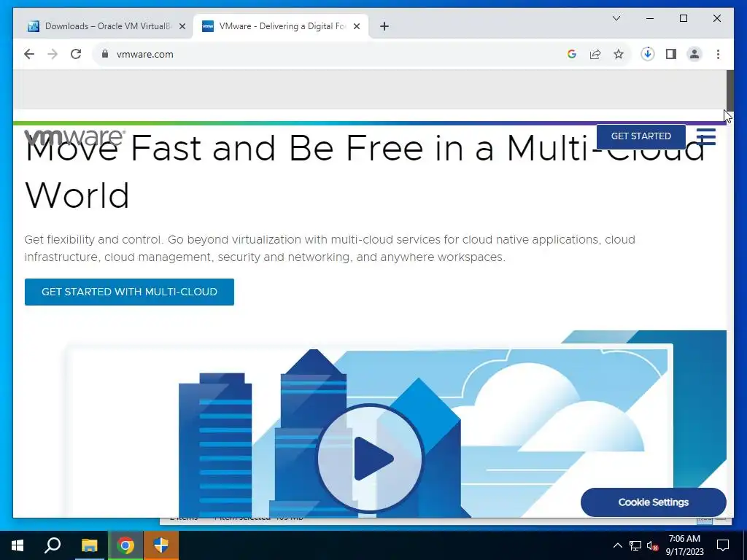Switch to the Downloads – Oracle VM VirtualBox tab
The height and width of the screenshot is (560, 747).
[x=107, y=26]
